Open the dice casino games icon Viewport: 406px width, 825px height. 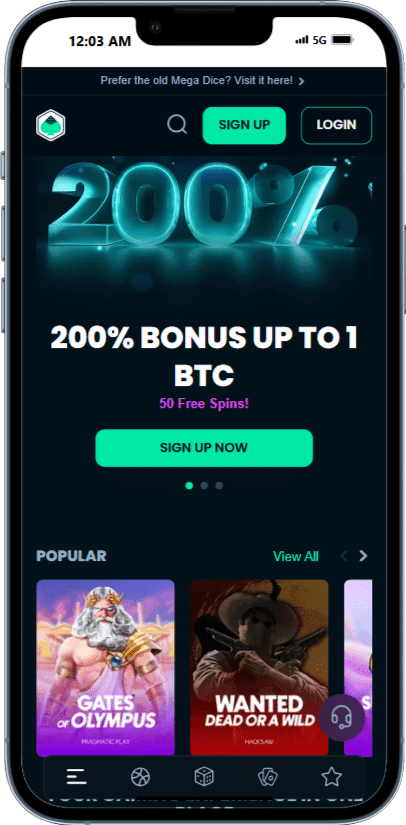(204, 777)
